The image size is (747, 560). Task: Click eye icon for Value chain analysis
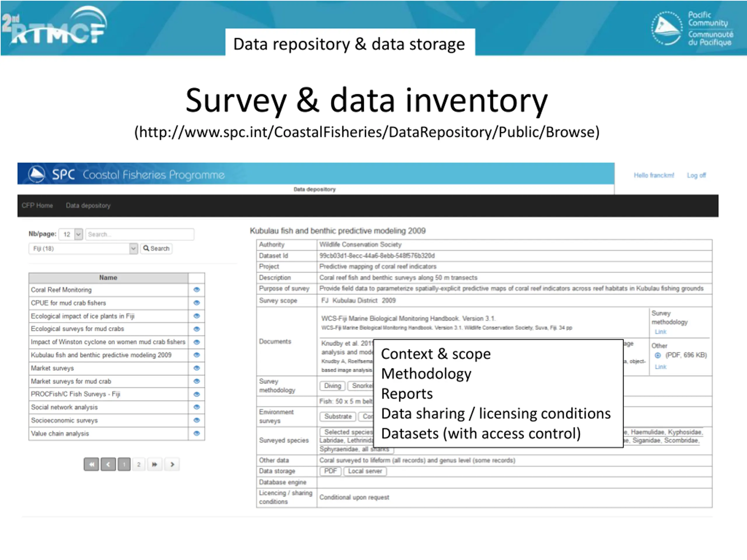tap(197, 433)
